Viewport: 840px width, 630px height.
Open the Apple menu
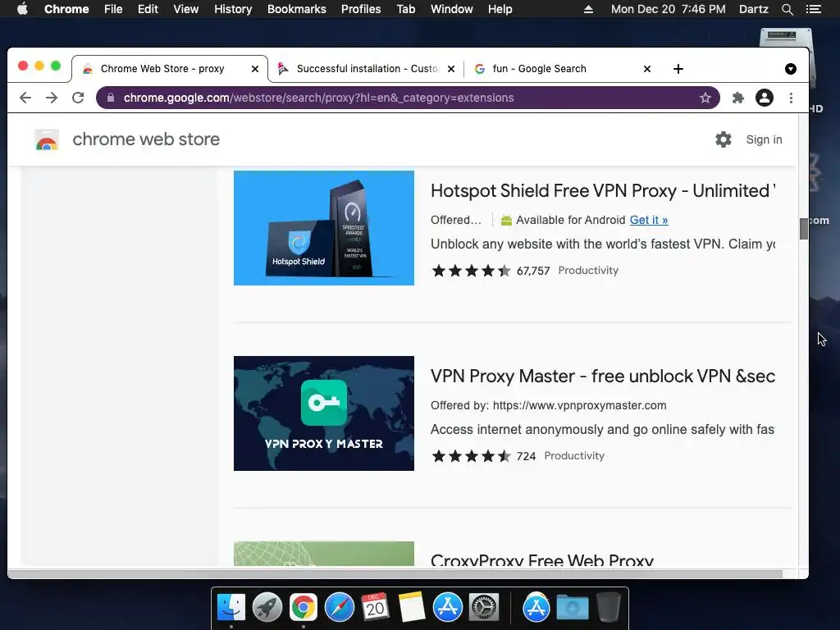(x=22, y=9)
